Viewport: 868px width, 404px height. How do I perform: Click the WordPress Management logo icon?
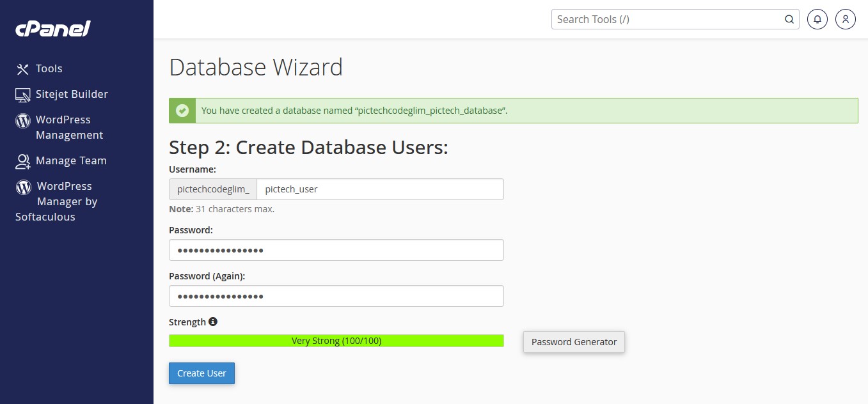pos(23,120)
